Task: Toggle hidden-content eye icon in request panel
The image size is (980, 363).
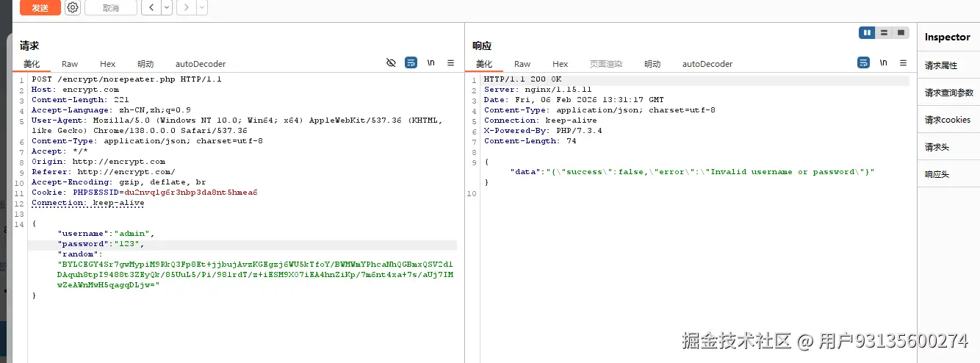Action: pos(391,63)
